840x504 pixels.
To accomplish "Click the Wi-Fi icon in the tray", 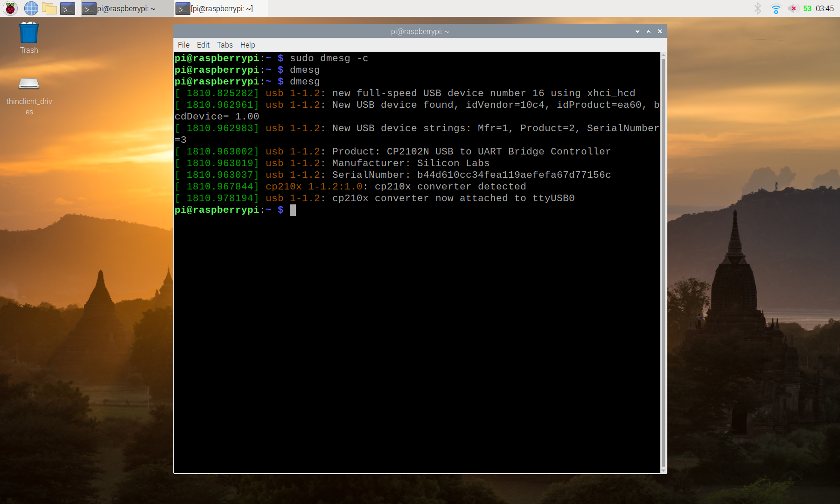I will point(776,8).
